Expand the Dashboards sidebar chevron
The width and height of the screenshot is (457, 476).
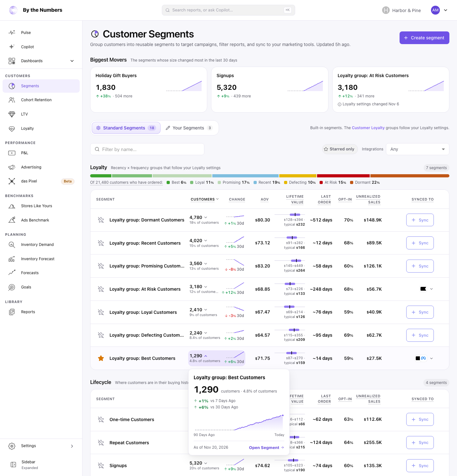72,61
